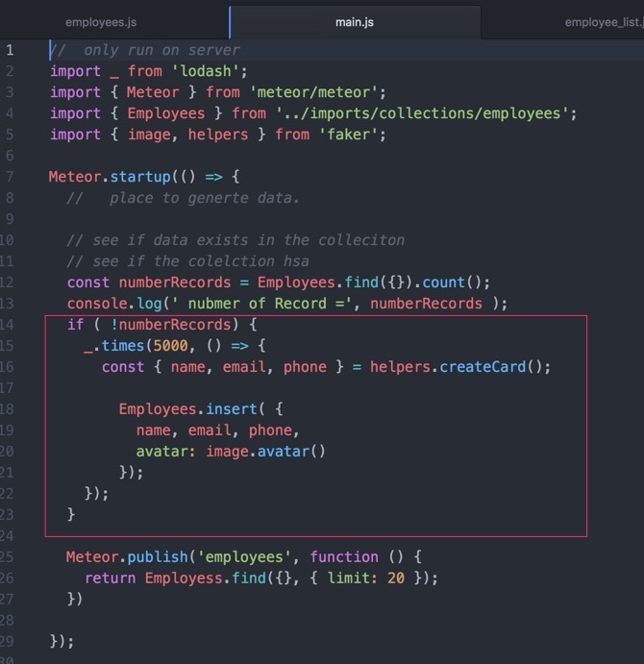Click 'console' on line 13
The width and height of the screenshot is (644, 664).
coord(97,304)
